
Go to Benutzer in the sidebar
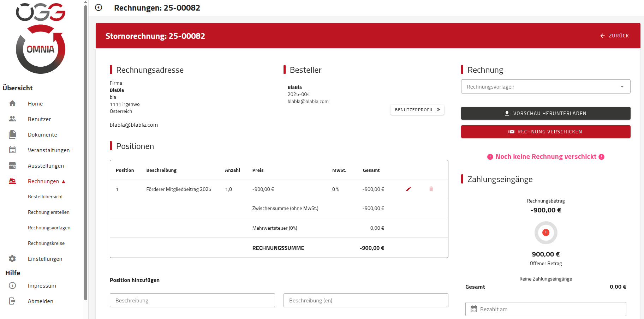39,119
